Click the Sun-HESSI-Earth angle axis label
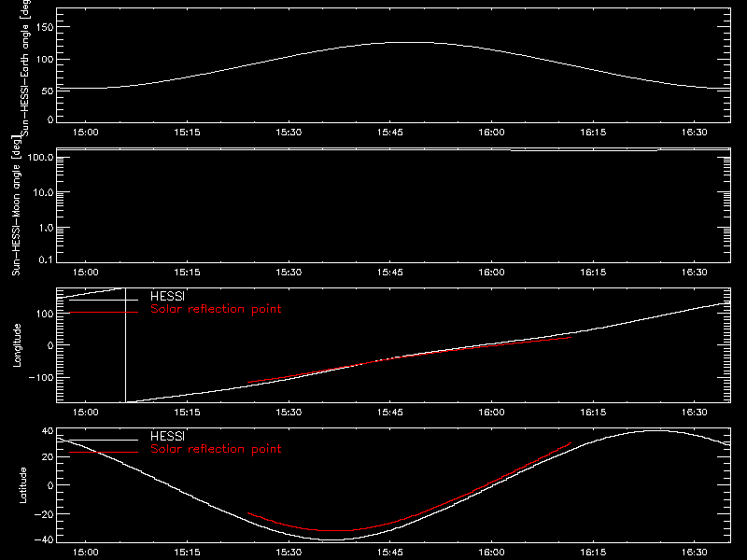 pyautogui.click(x=25, y=68)
